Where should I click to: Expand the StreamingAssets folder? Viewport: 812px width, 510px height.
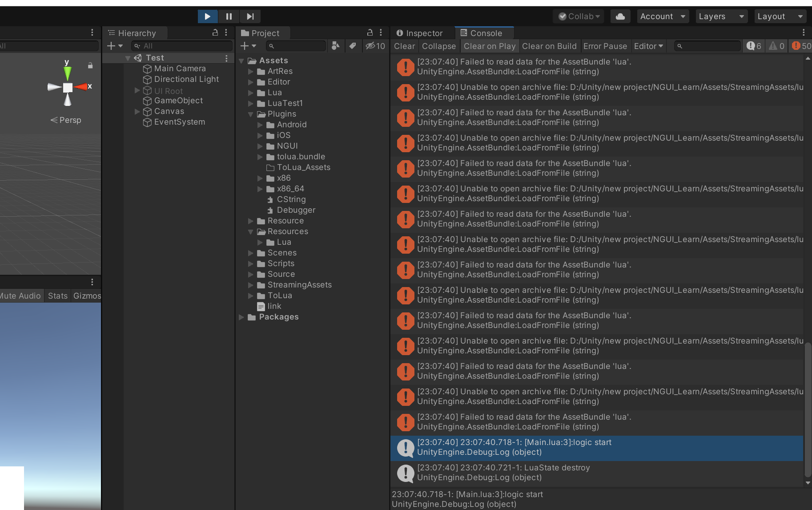(251, 285)
